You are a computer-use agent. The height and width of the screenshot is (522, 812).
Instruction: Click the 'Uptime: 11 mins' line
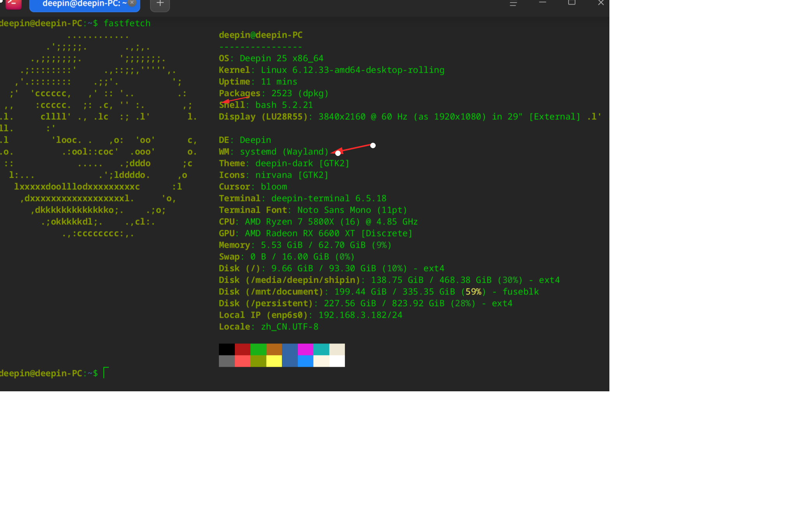[258, 82]
